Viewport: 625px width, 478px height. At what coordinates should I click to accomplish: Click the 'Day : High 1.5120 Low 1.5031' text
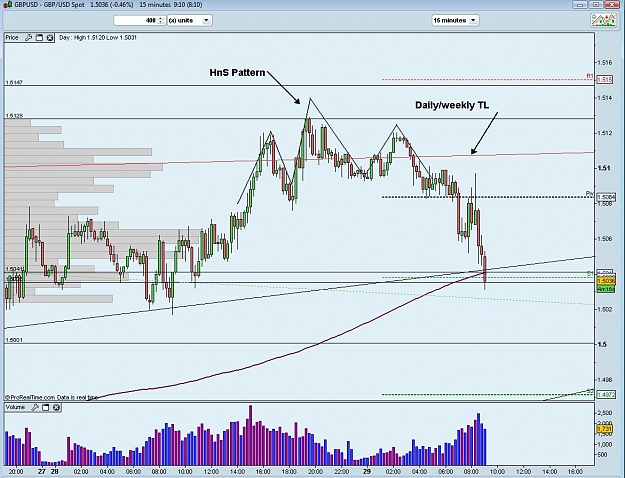pyautogui.click(x=98, y=37)
